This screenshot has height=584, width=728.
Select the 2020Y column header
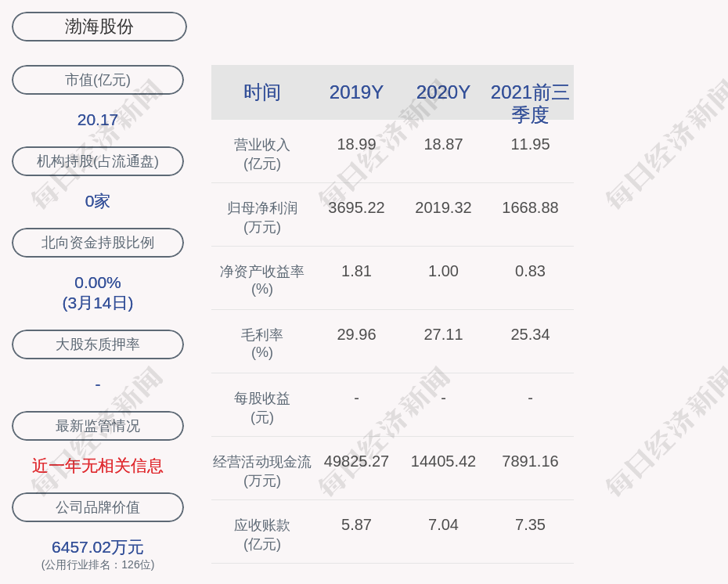(443, 92)
